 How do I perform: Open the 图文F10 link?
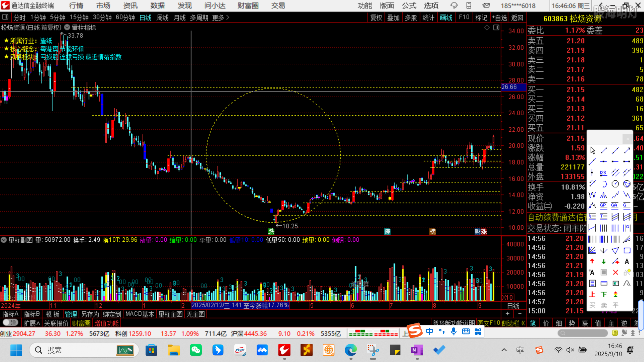pyautogui.click(x=488, y=323)
